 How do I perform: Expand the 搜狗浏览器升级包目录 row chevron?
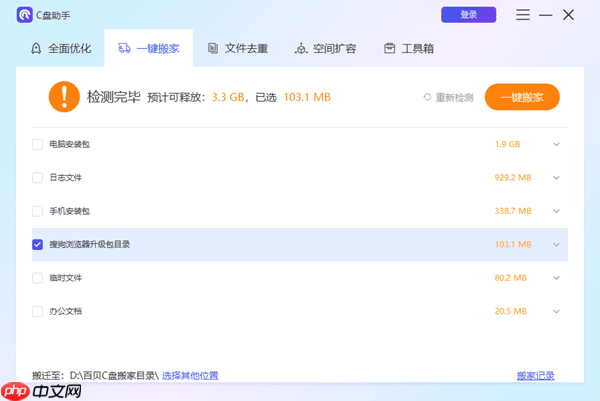coord(556,245)
